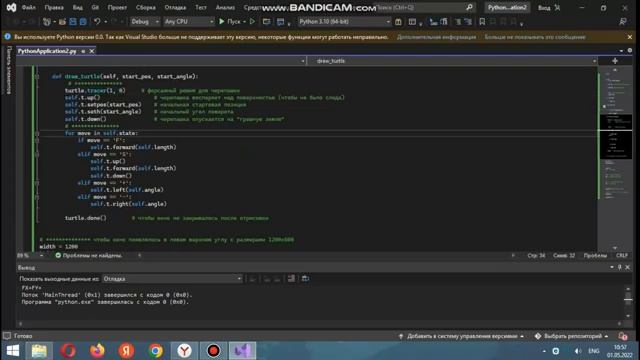The image size is (640, 360).
Task: Click the notifications bell in status bar
Action: [x=622, y=336]
